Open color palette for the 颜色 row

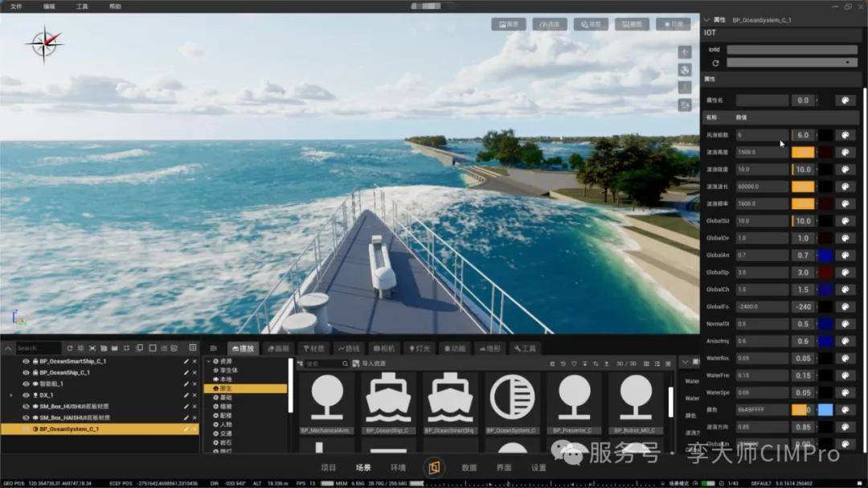tap(845, 410)
